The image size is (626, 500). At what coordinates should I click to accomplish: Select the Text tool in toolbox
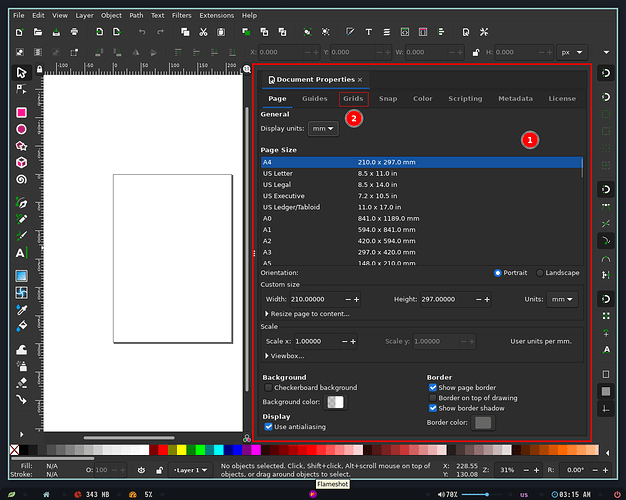pos(22,253)
